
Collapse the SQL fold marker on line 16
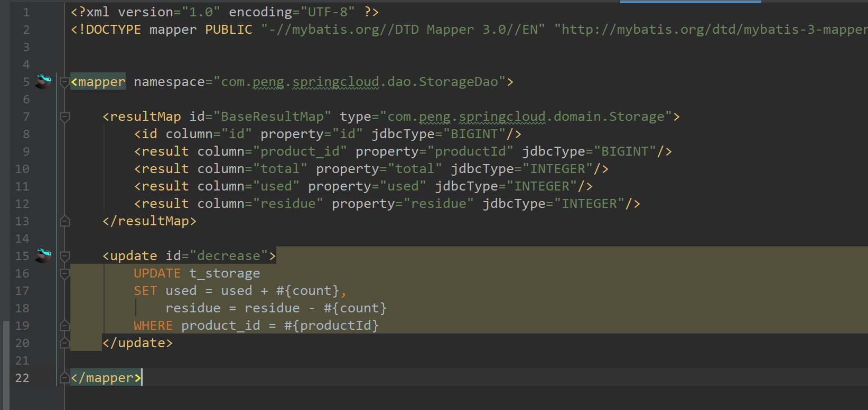pyautogui.click(x=65, y=273)
